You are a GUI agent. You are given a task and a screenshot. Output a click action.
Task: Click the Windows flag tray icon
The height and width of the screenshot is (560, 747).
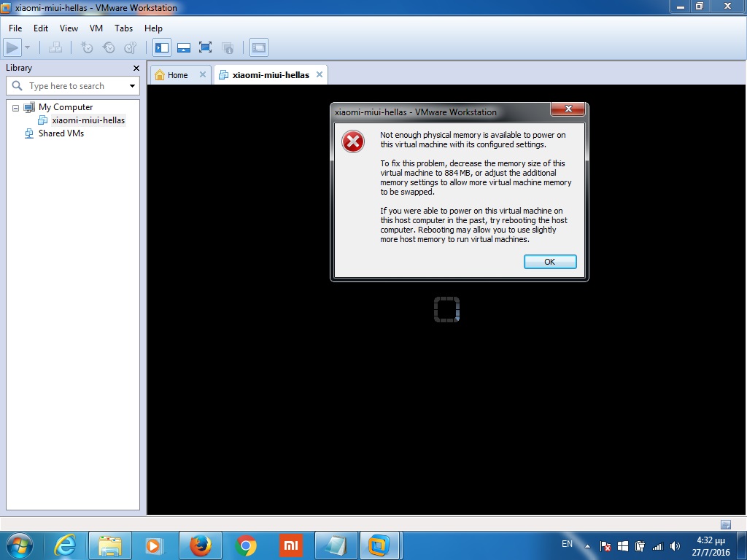coord(623,546)
